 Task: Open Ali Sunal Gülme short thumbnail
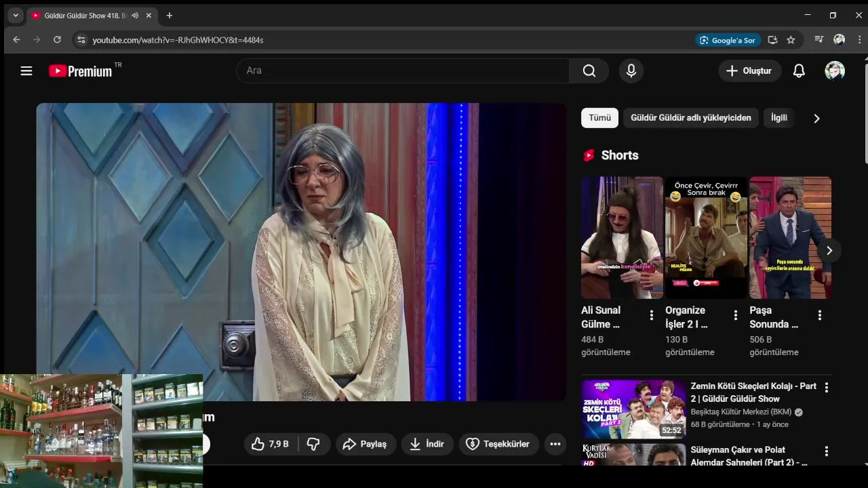[622, 237]
